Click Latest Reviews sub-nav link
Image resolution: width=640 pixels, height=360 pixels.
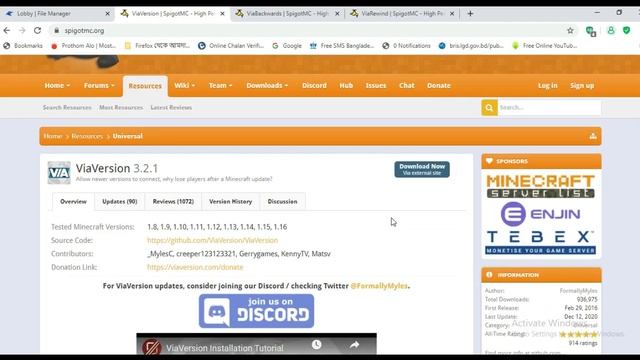171,107
